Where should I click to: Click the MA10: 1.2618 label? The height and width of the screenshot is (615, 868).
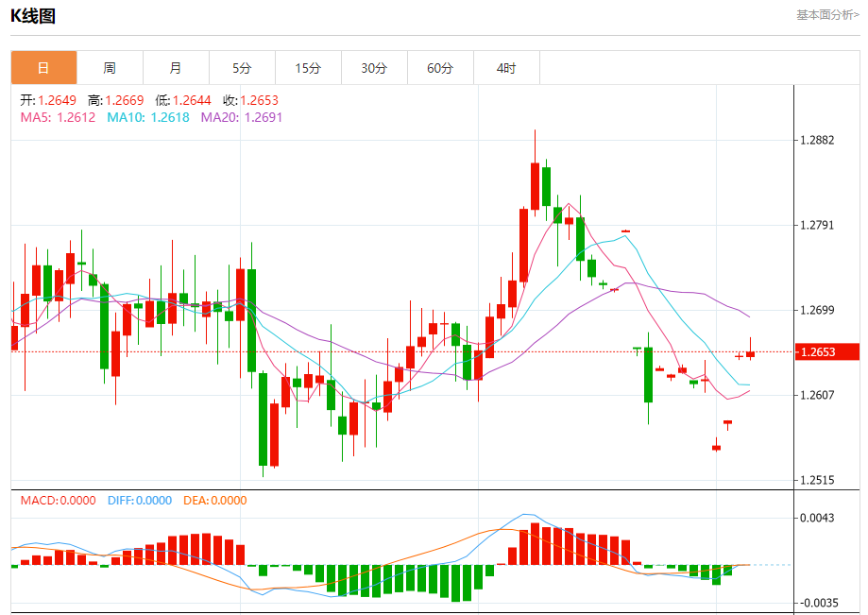tap(148, 117)
